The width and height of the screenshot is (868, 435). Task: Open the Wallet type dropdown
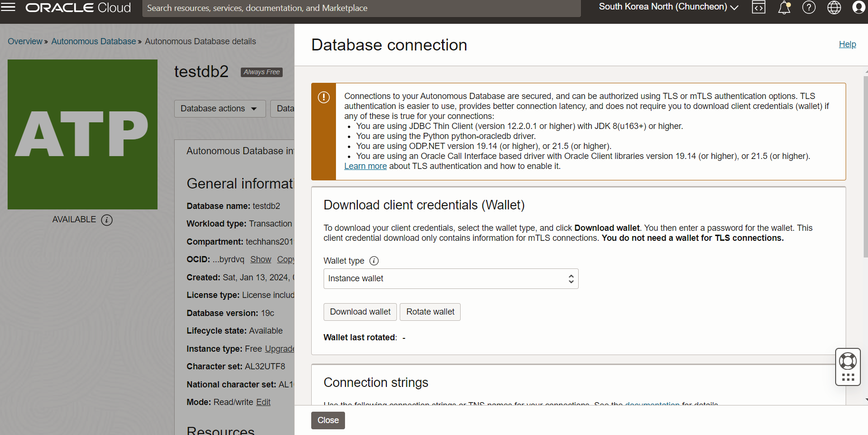451,278
